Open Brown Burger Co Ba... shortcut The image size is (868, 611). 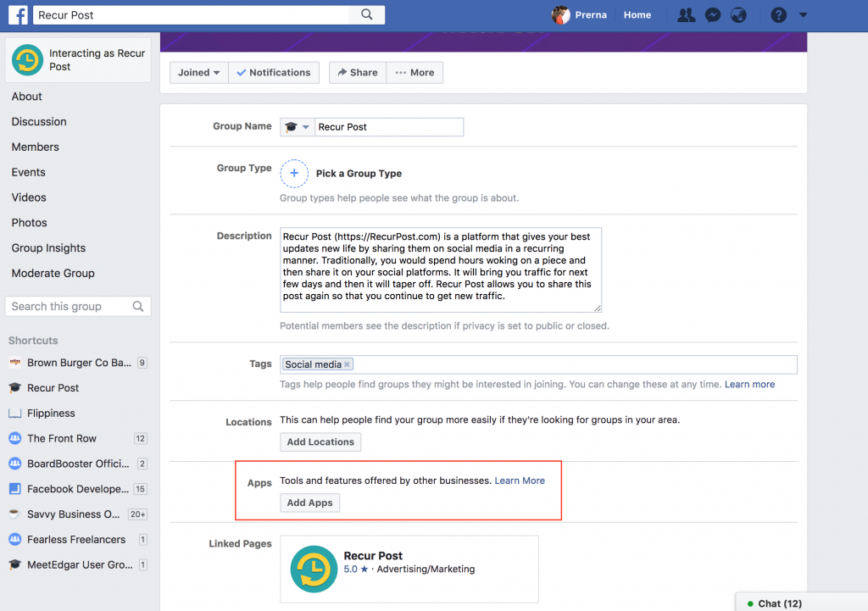[x=79, y=363]
